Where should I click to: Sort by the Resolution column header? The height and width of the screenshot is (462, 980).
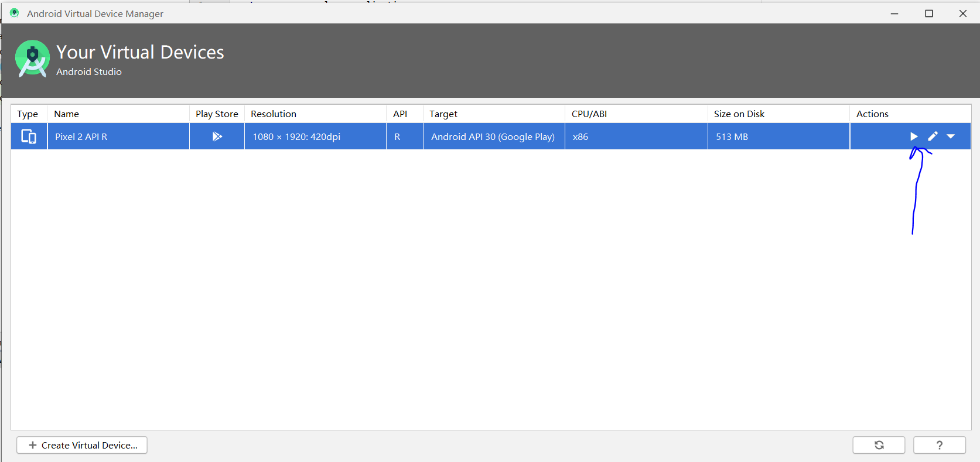pyautogui.click(x=315, y=114)
